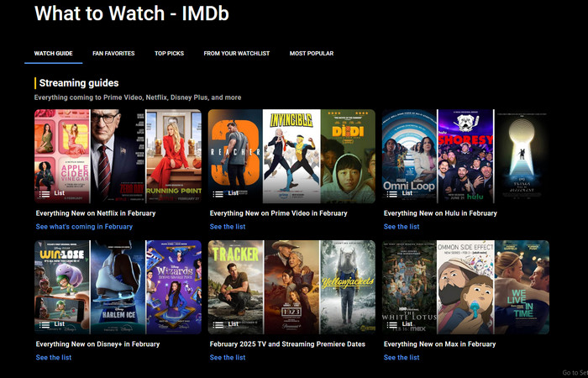Screen dimensions: 588x378
Task: Click 'See the list' under the Max guide
Action: point(402,357)
